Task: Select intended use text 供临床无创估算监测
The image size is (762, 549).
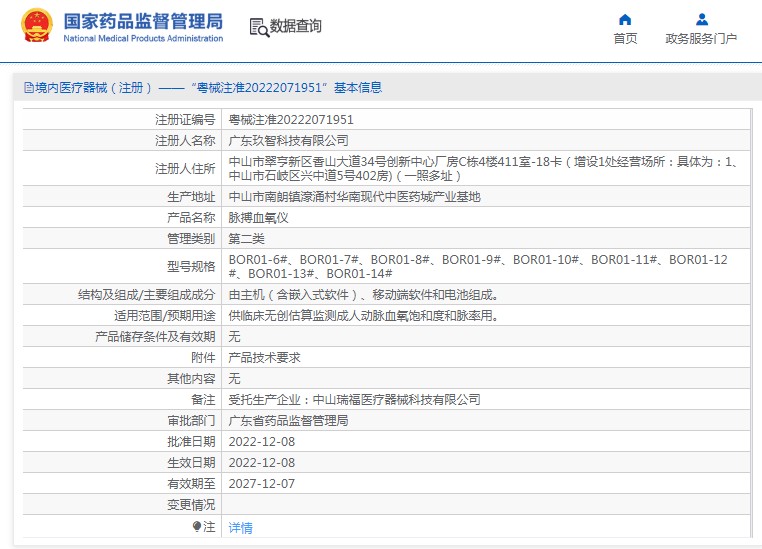Action: (364, 316)
